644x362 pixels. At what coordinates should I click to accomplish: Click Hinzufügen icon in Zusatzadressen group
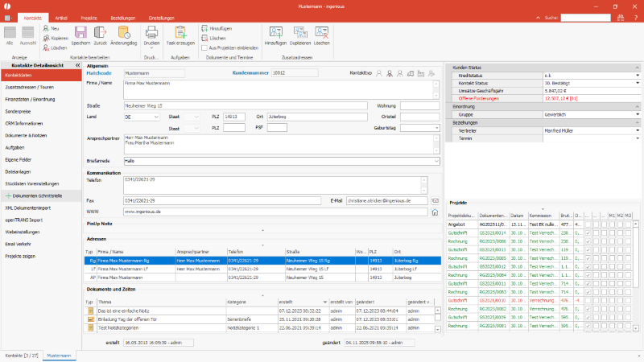275,33
